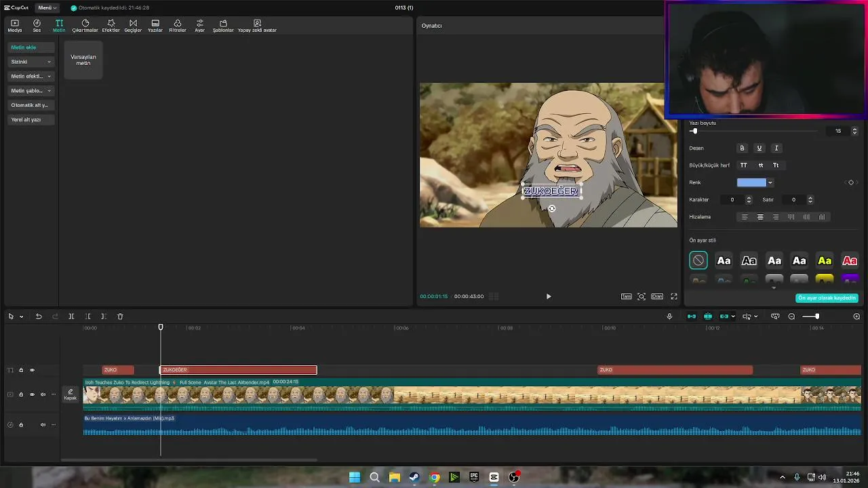Undo the last action
Image resolution: width=868 pixels, height=488 pixels.
click(39, 317)
